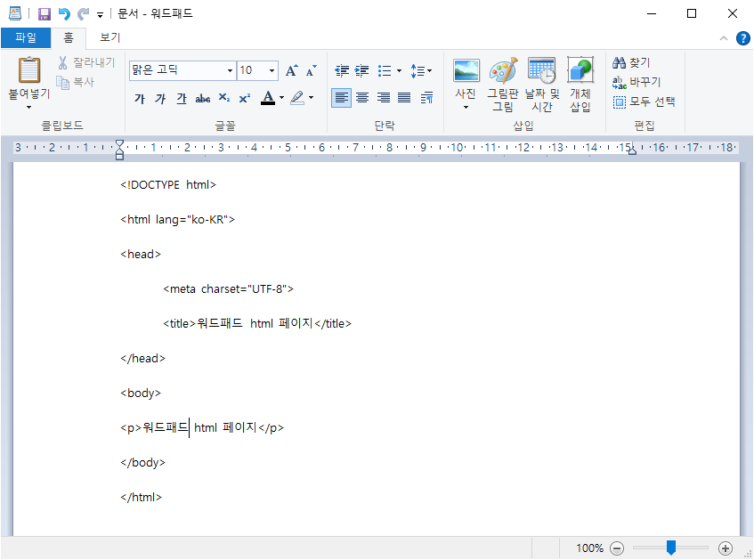Viewport: 754px width, 560px height.
Task: Open the font size dropdown
Action: (272, 70)
